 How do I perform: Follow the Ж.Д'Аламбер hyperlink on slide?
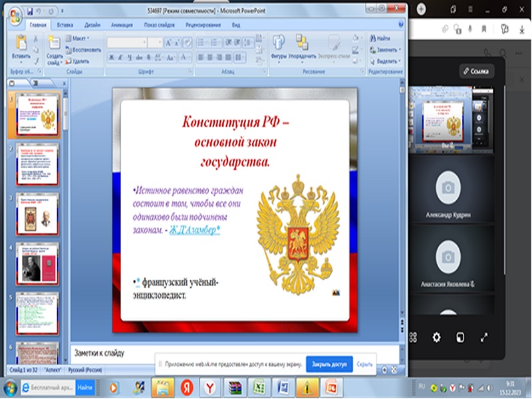pyautogui.click(x=195, y=230)
